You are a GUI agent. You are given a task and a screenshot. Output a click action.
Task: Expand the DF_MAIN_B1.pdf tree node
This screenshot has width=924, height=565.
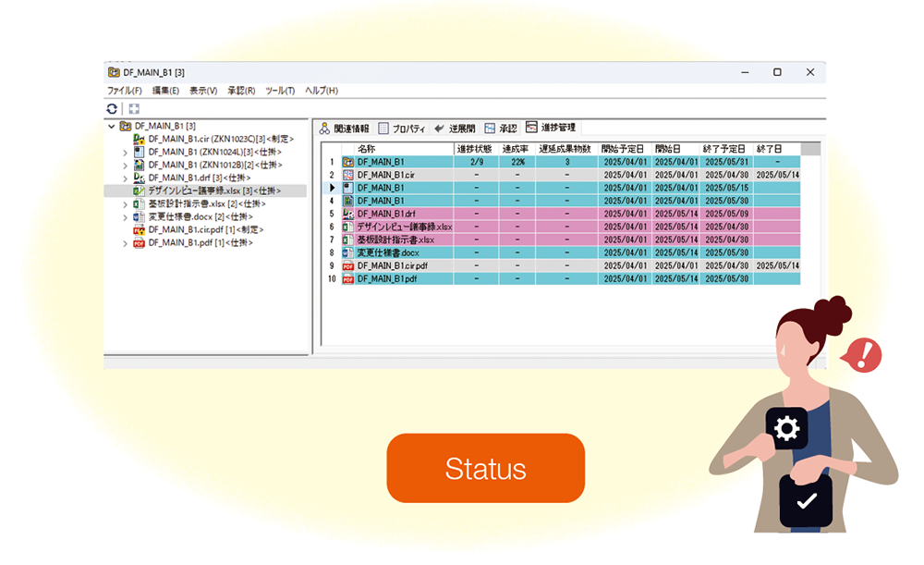click(x=126, y=242)
